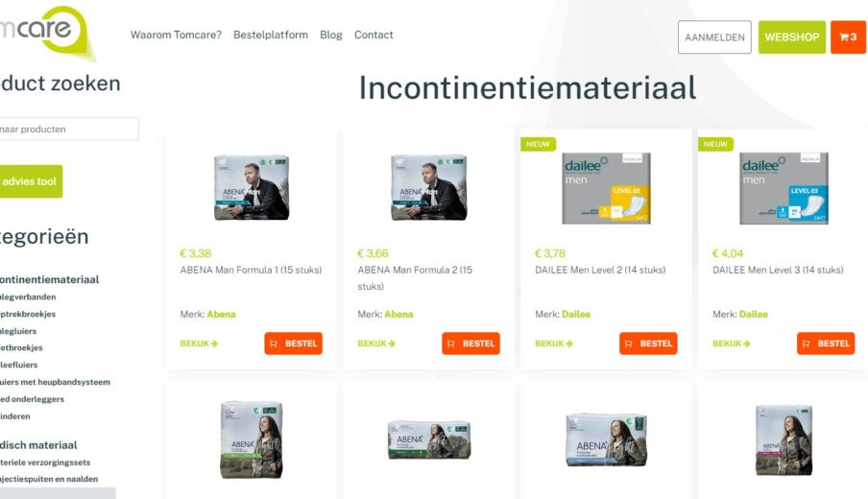868x499 pixels.
Task: Open blue-striped ABENA pack in second row
Action: coord(606,440)
